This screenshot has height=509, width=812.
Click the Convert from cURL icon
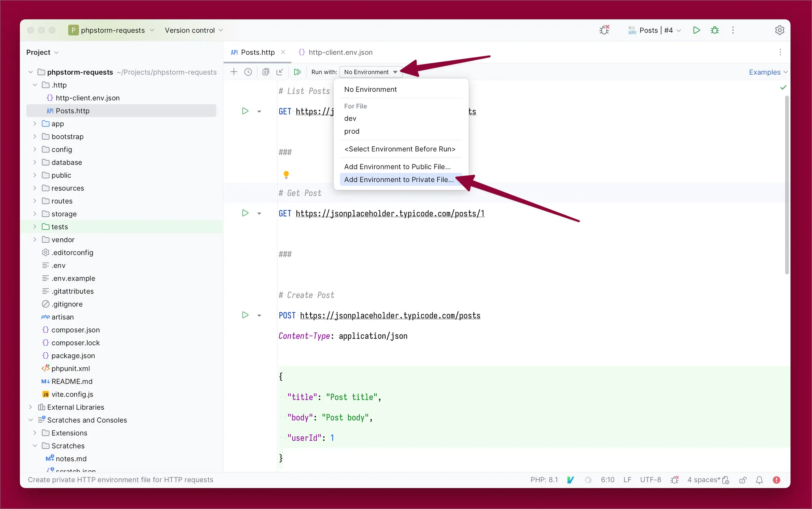266,72
